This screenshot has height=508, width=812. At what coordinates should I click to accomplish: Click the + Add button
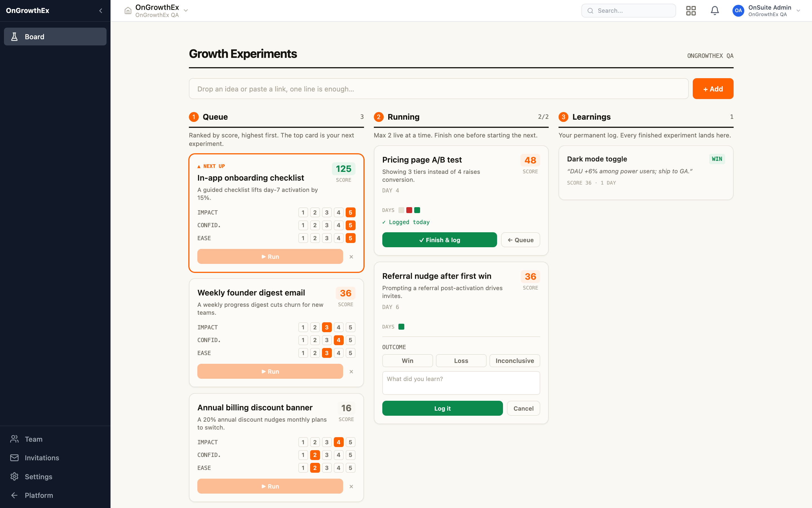tap(713, 89)
